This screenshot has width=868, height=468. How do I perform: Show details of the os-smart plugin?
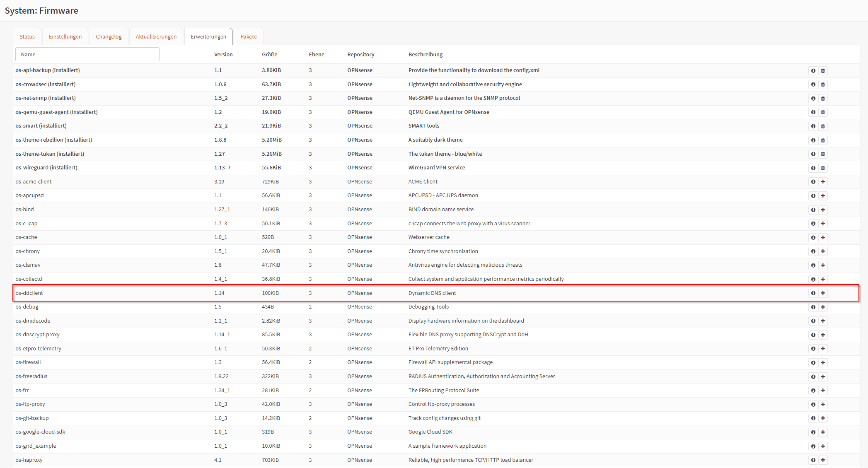[x=813, y=126]
